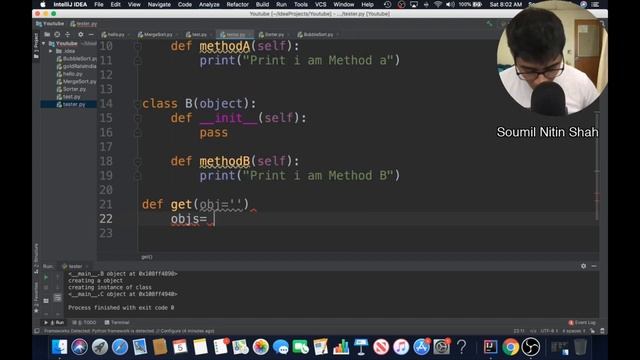Open Safari from the Dock
640x360 pixels.
[120, 347]
